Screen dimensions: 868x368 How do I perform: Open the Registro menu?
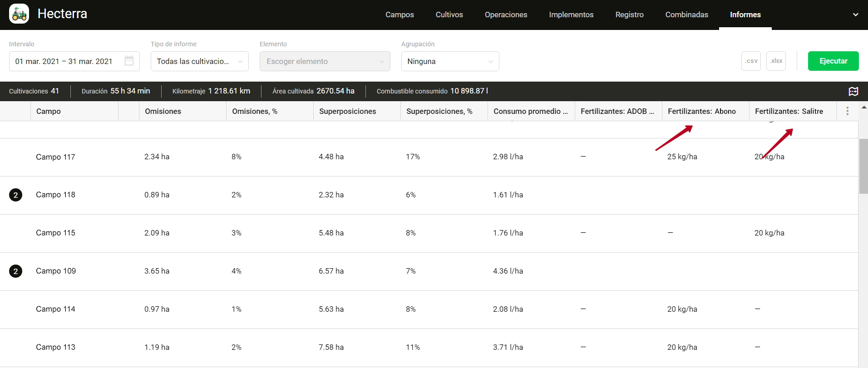630,15
